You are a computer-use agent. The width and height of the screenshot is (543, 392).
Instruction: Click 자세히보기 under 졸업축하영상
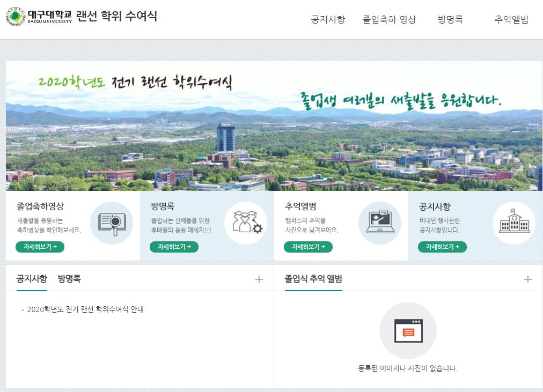[40, 247]
